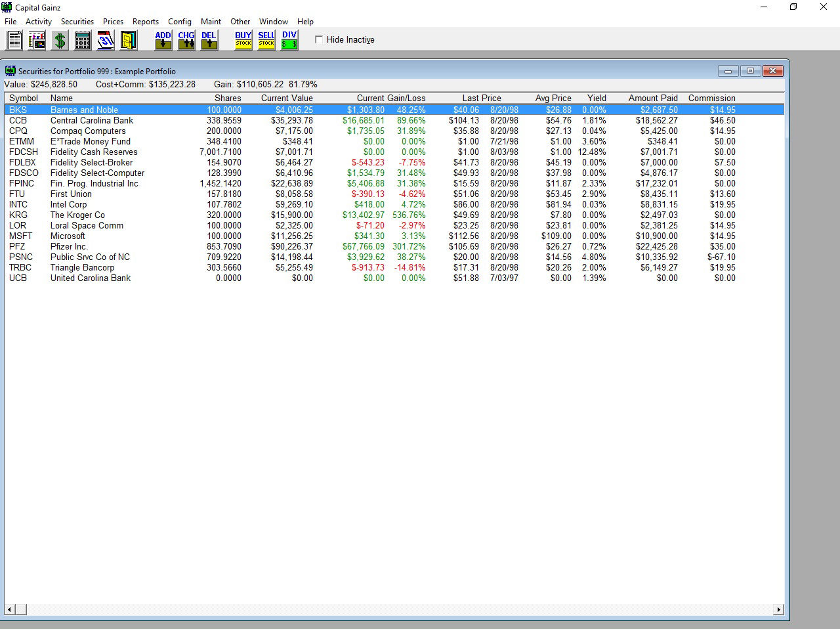This screenshot has height=629, width=840.
Task: Sort by the Current Value column header
Action: pyautogui.click(x=286, y=98)
